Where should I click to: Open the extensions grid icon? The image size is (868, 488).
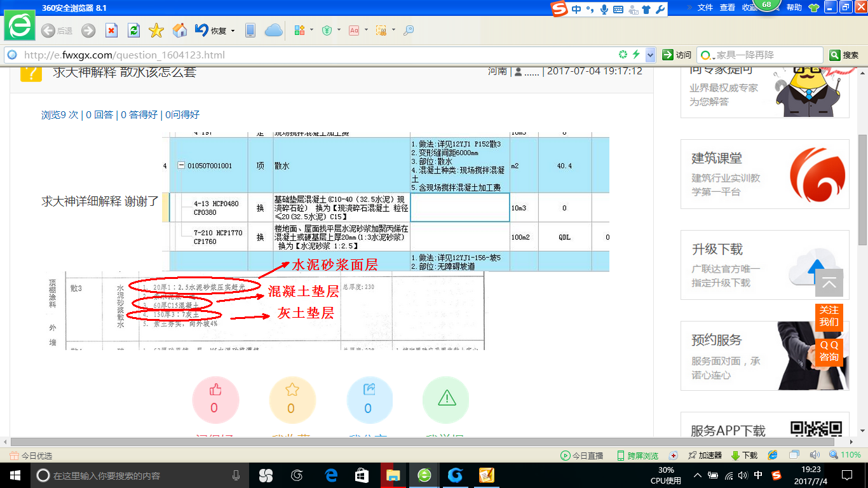[x=300, y=30]
